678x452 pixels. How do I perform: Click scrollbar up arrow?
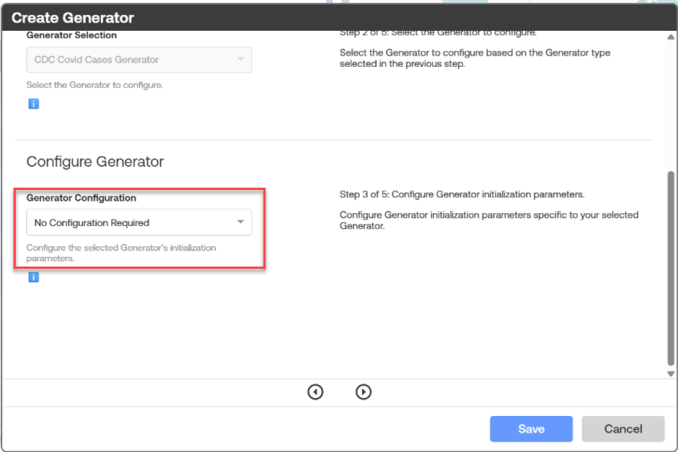point(671,37)
